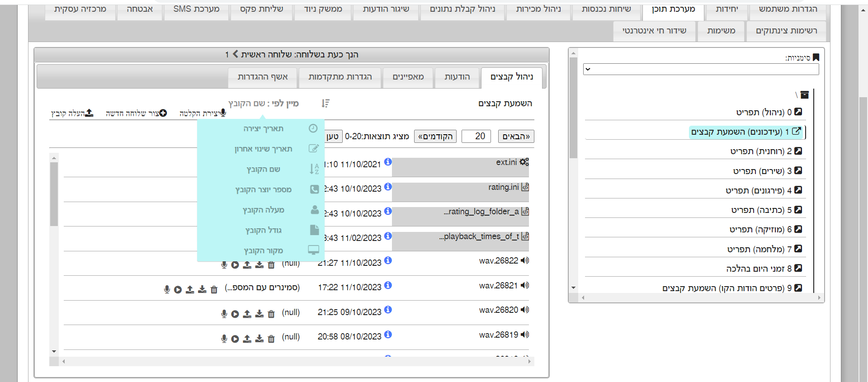Play the wav.26820 recording
Image resolution: width=868 pixels, height=382 pixels.
(x=235, y=314)
